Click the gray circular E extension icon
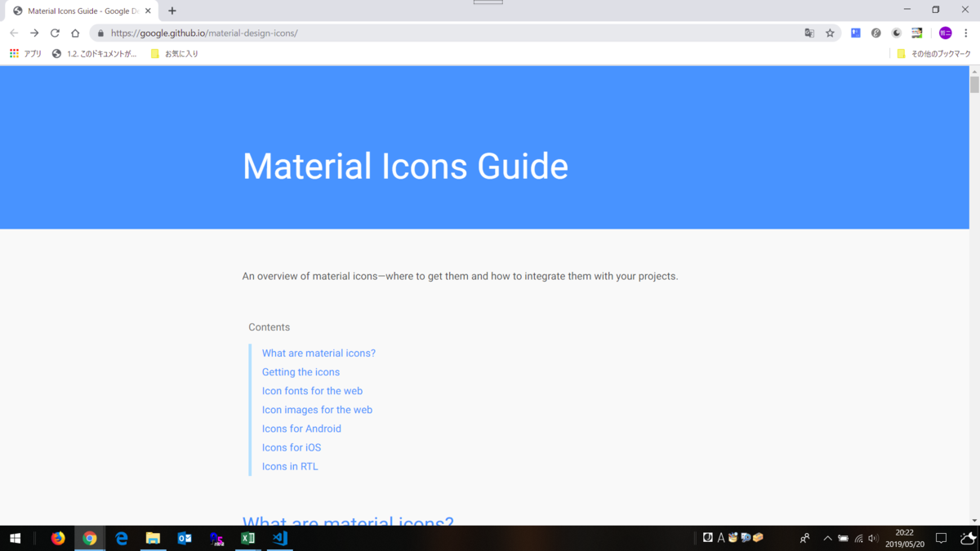The image size is (980, 551). (x=876, y=33)
